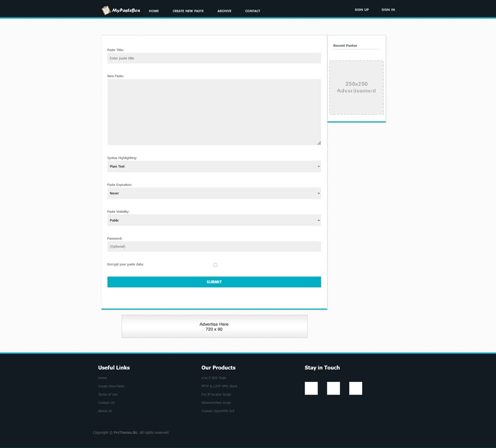This screenshot has width=496, height=448.
Task: Click inside the New Paste text area
Action: [x=214, y=112]
